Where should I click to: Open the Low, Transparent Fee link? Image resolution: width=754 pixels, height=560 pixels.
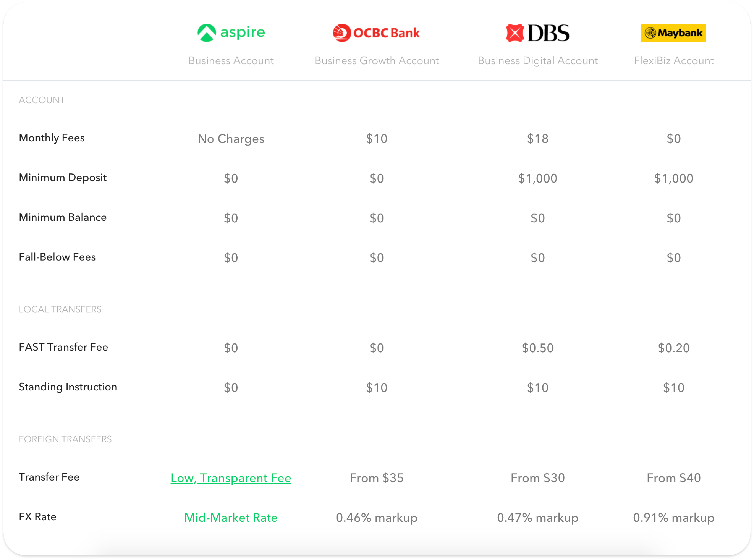[x=231, y=478]
